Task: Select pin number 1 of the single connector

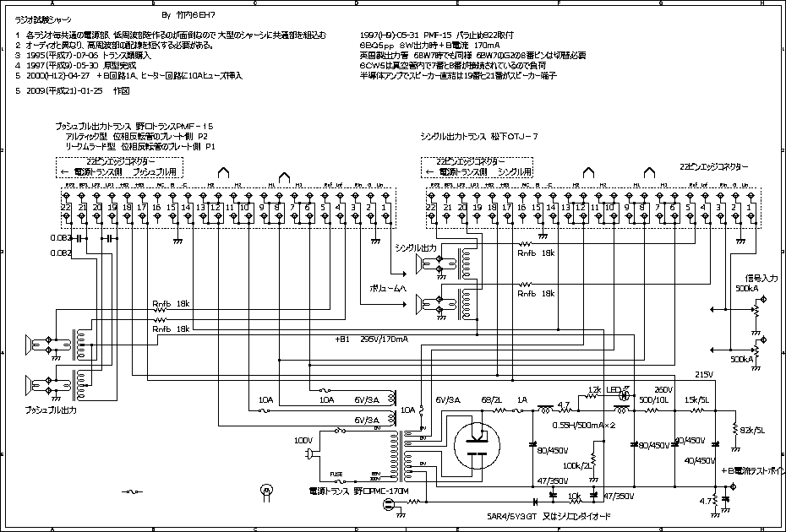Action: 750,206
